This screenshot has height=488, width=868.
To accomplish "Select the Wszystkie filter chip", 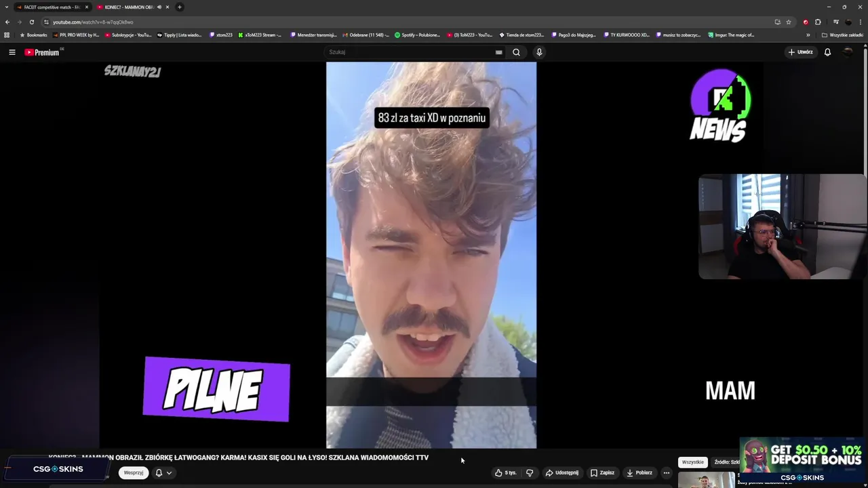I will (x=692, y=462).
